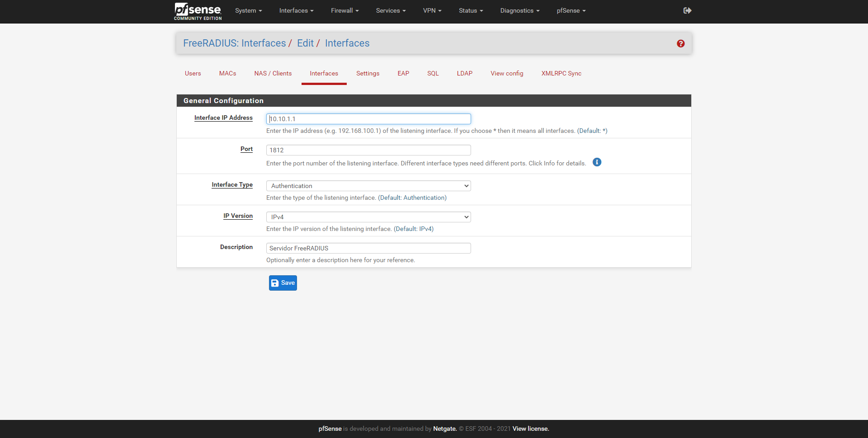Screen dimensions: 868x438
Task: Open the pfSense dropdown menu
Action: [x=571, y=10]
